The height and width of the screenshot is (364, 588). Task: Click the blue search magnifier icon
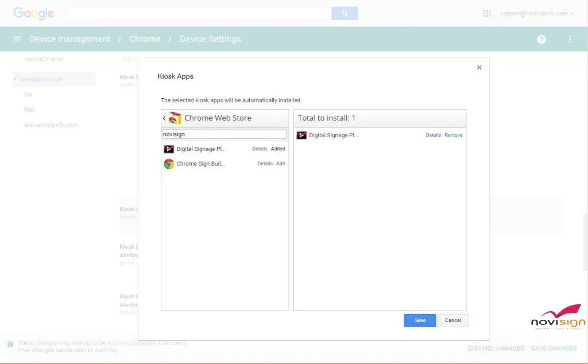(x=345, y=13)
